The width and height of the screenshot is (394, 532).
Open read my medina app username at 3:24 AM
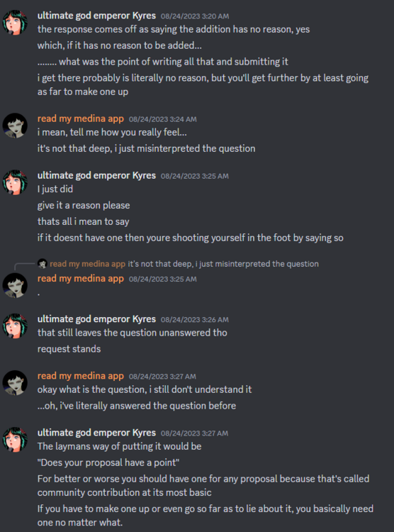81,118
